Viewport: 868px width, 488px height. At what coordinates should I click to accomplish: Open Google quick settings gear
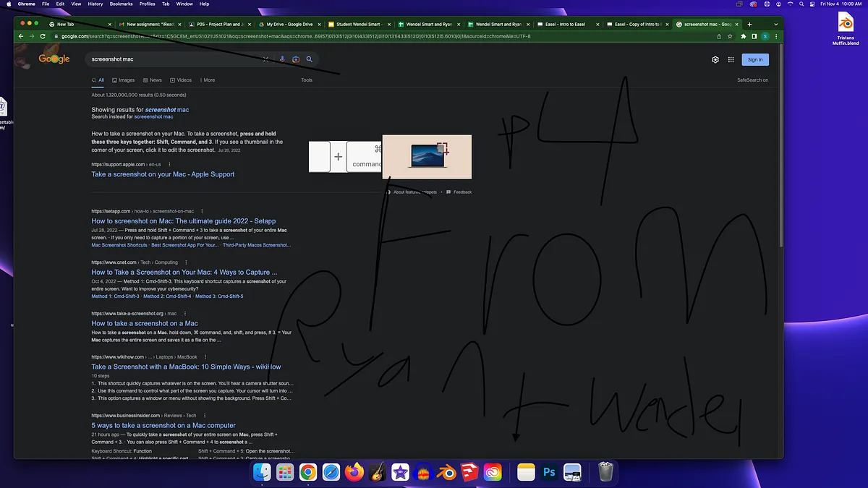coord(715,60)
